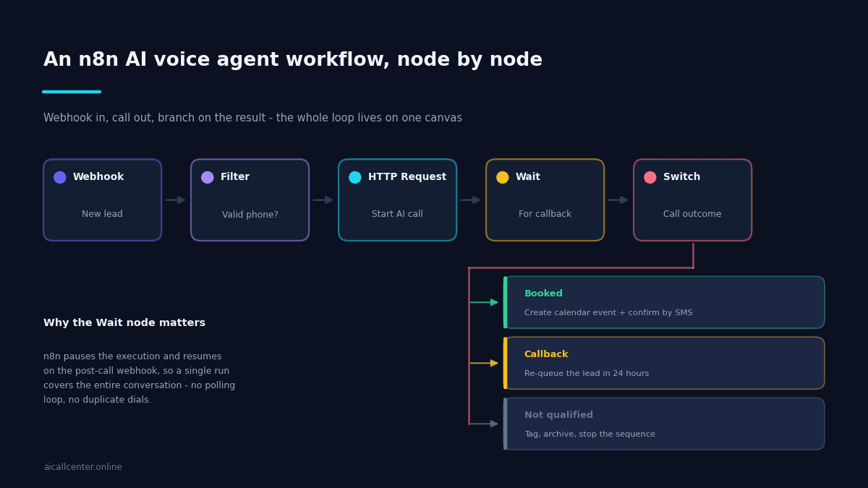Click the slide title about n8n voice agent
868x488 pixels.
pyautogui.click(x=293, y=60)
